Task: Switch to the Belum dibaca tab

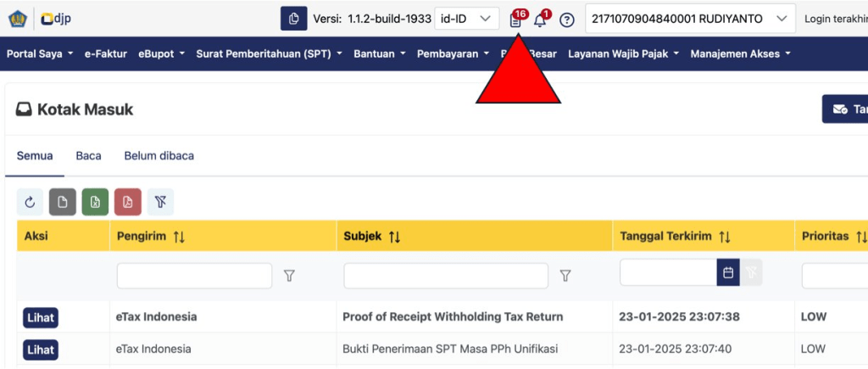Action: [159, 156]
